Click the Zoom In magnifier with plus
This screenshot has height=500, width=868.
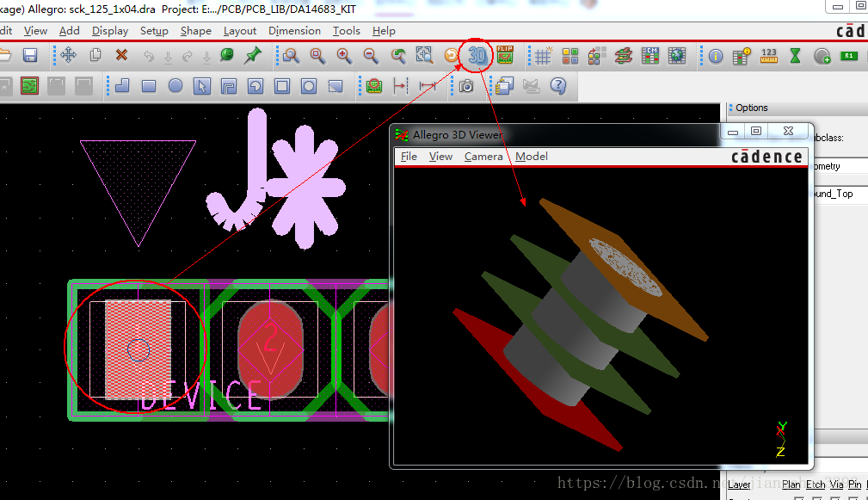pyautogui.click(x=344, y=55)
